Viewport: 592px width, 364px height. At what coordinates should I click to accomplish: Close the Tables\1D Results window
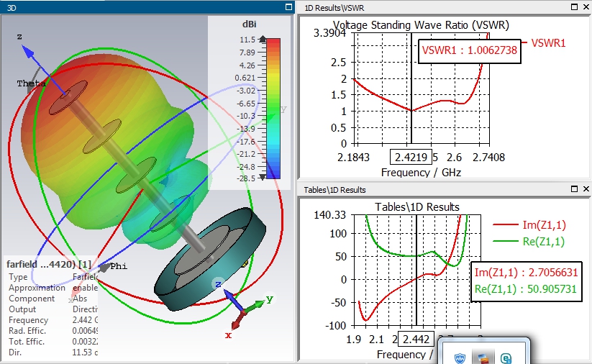tap(586, 188)
